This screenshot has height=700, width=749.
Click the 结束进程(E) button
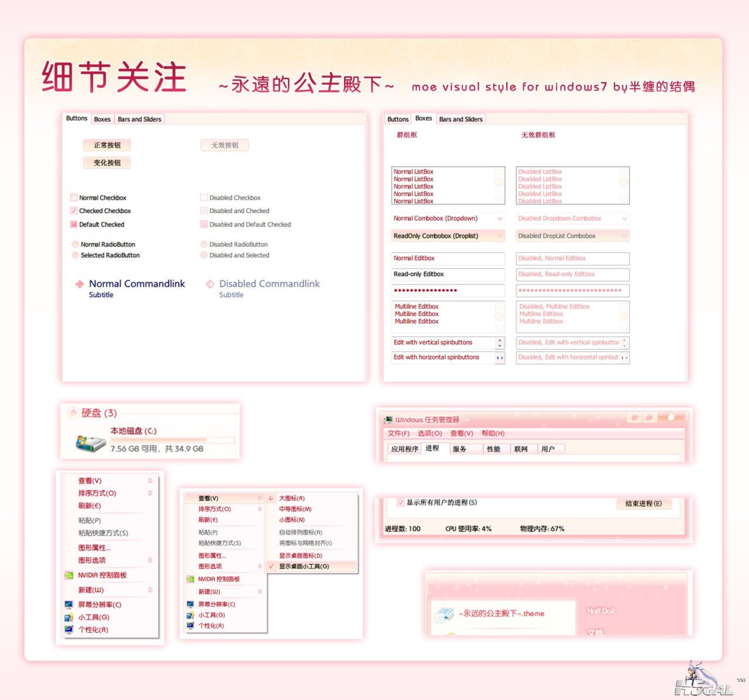coord(644,503)
